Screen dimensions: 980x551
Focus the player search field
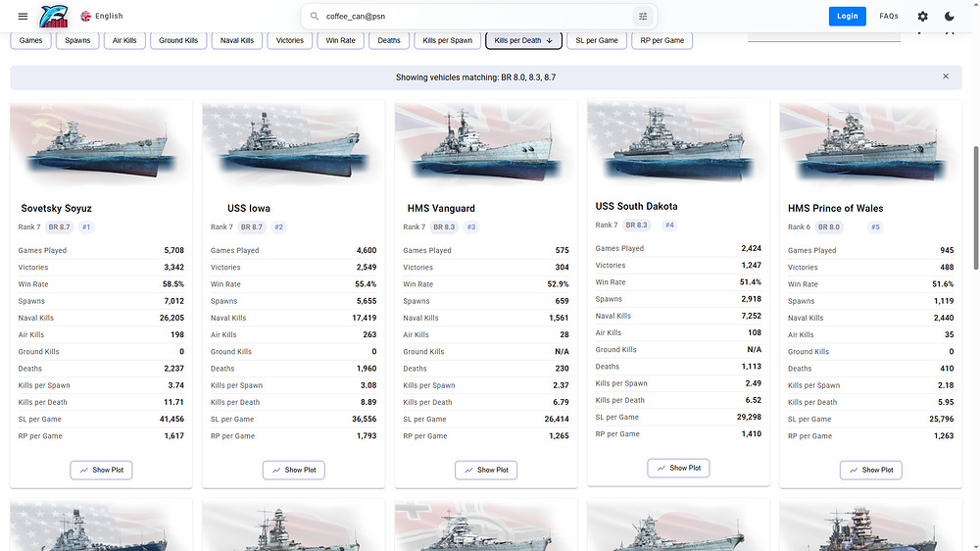pos(476,17)
